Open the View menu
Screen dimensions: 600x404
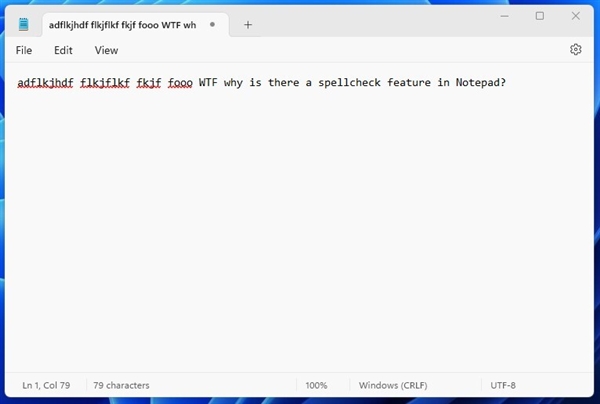coord(106,50)
